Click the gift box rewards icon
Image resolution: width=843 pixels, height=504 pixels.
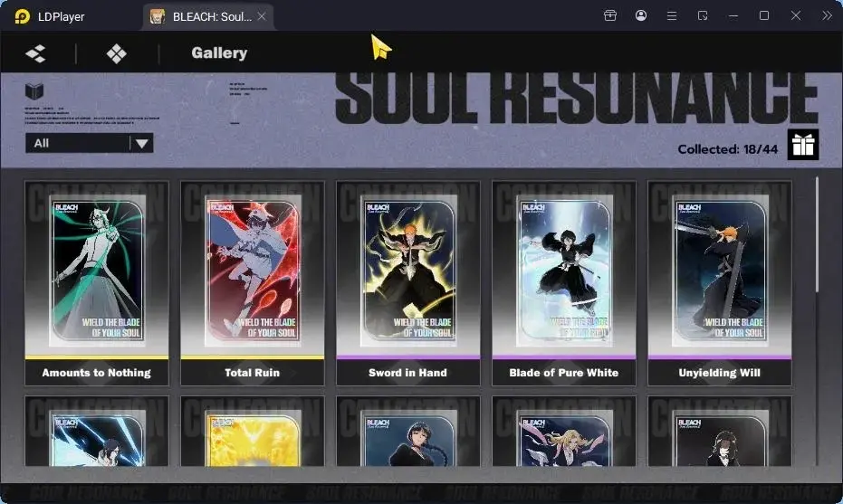point(803,145)
